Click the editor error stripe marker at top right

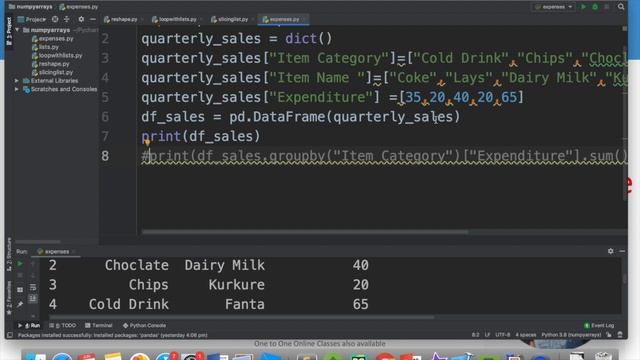(x=624, y=29)
